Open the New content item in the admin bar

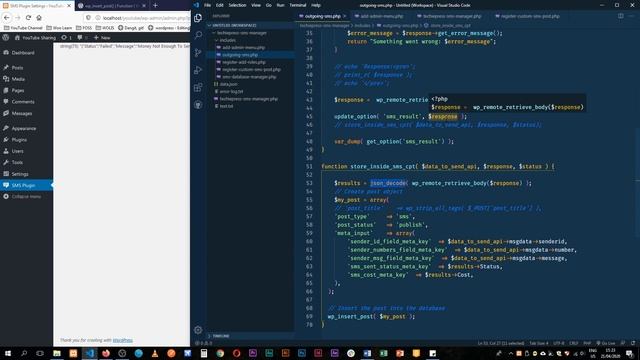[102, 38]
